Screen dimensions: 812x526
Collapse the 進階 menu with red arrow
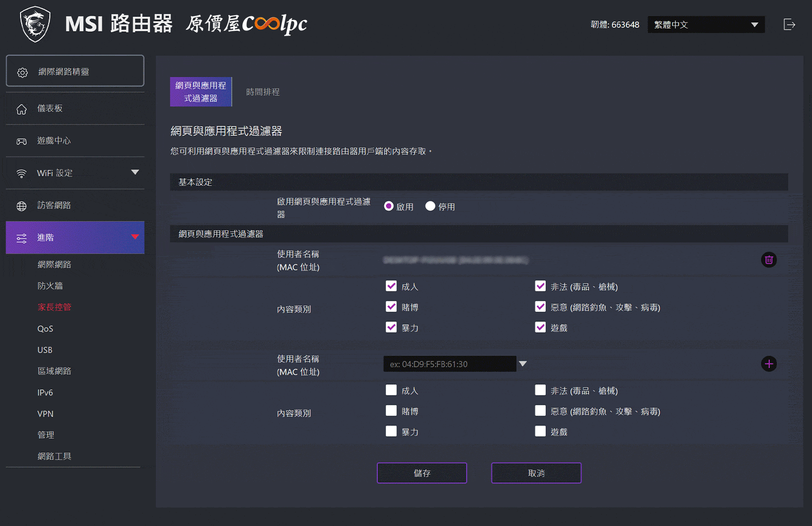[x=135, y=237]
